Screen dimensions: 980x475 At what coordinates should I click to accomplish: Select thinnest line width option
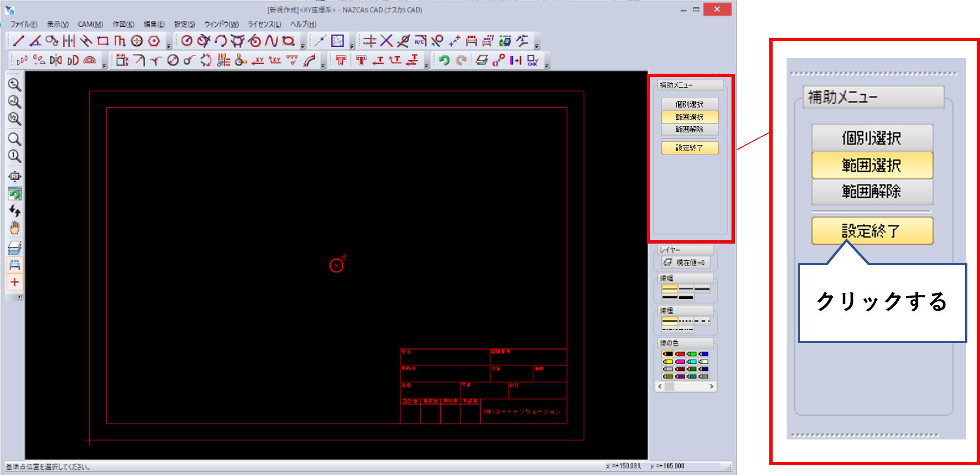coord(669,289)
